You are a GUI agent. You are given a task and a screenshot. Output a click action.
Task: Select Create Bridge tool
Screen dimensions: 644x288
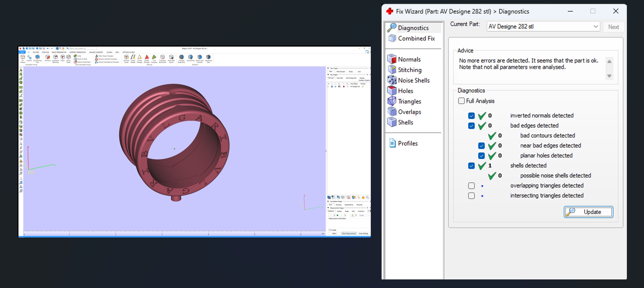pos(133,59)
